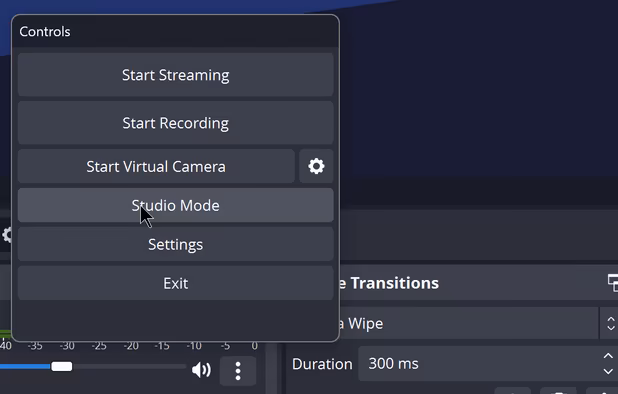Image resolution: width=618 pixels, height=394 pixels.
Task: Click gear icon behind Controls panel's left edge
Action: (x=6, y=235)
